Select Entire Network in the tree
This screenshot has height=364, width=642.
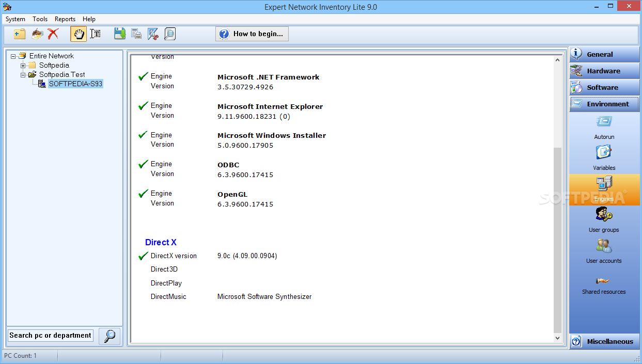click(52, 56)
